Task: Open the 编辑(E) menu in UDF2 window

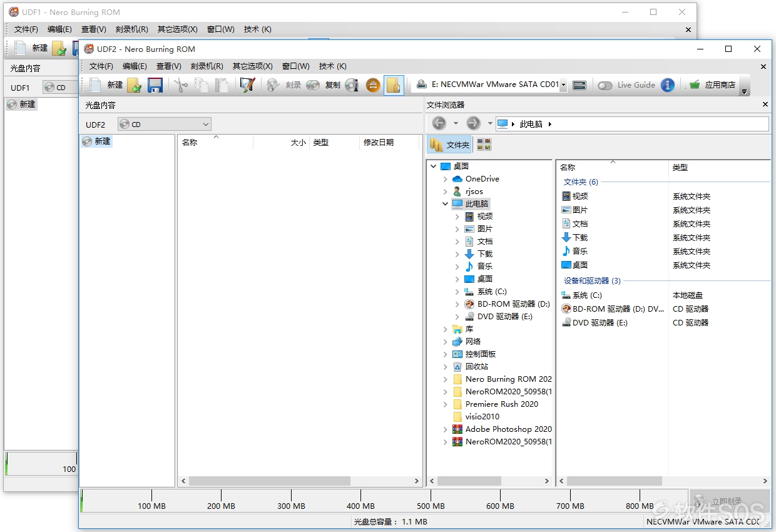Action: (x=135, y=66)
